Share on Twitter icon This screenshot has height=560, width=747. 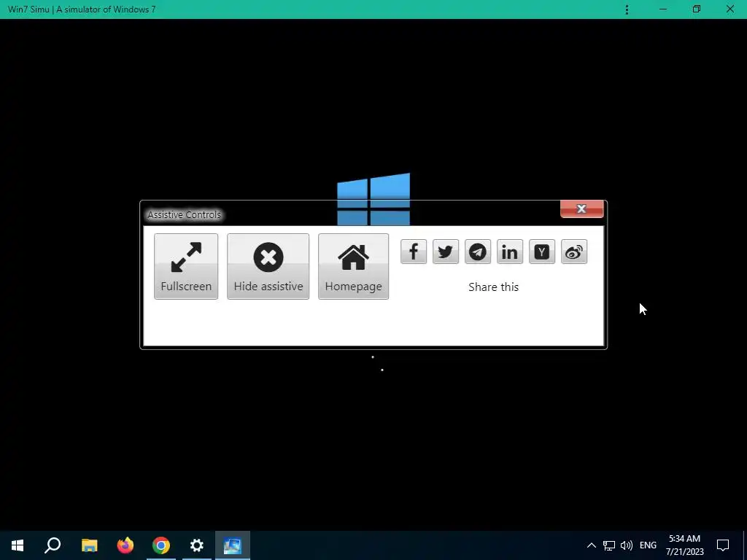(x=446, y=252)
